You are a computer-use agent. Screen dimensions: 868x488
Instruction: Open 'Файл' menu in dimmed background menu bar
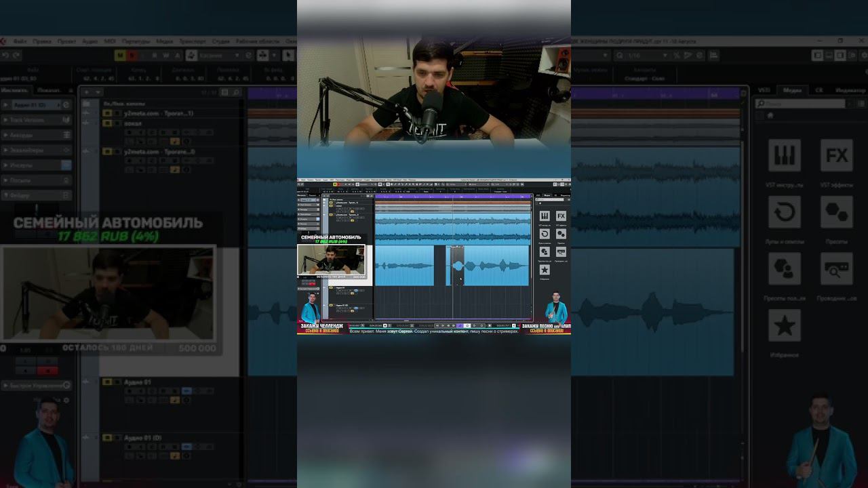20,41
